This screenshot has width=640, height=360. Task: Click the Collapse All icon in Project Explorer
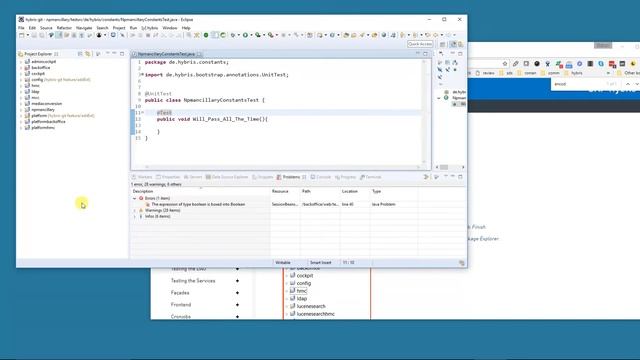pos(80,54)
